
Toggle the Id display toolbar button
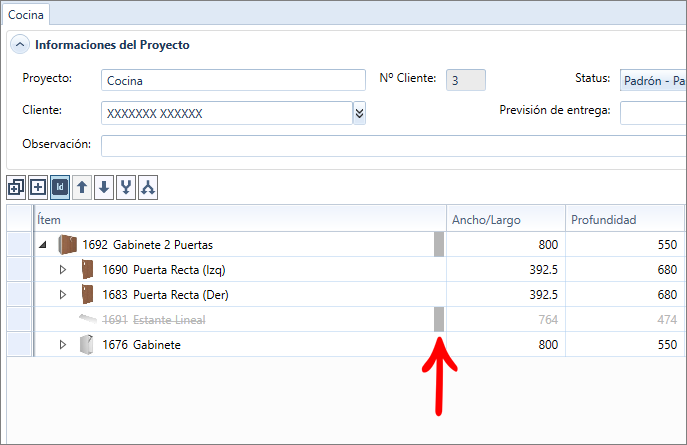click(60, 188)
